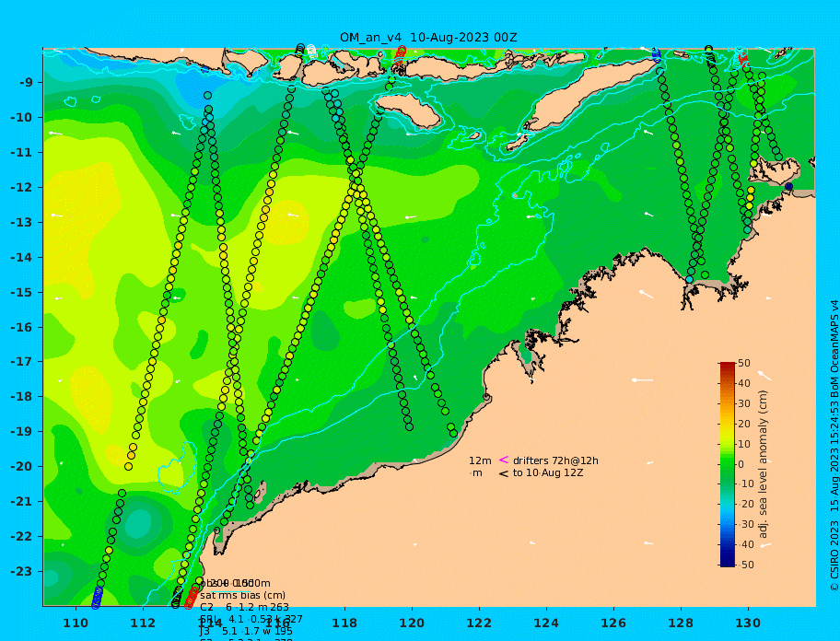The image size is (840, 641).
Task: Click the latitude axis label -18
Action: [22, 397]
